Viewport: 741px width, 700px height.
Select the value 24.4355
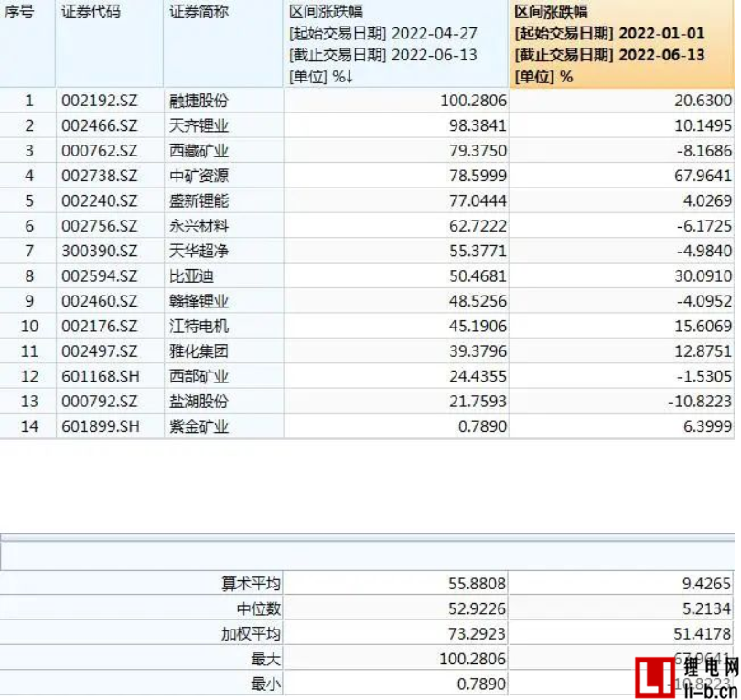pyautogui.click(x=478, y=376)
